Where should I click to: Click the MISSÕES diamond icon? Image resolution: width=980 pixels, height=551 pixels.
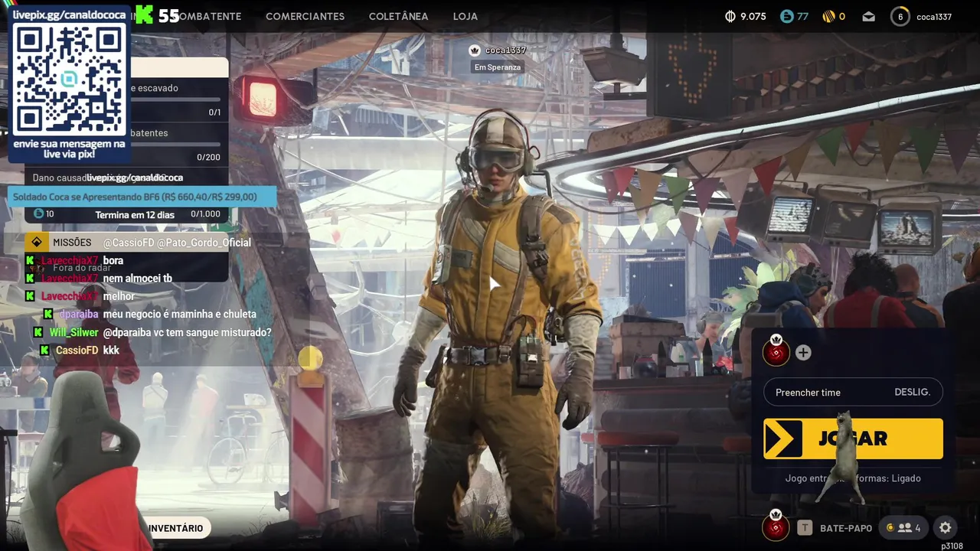(36, 243)
